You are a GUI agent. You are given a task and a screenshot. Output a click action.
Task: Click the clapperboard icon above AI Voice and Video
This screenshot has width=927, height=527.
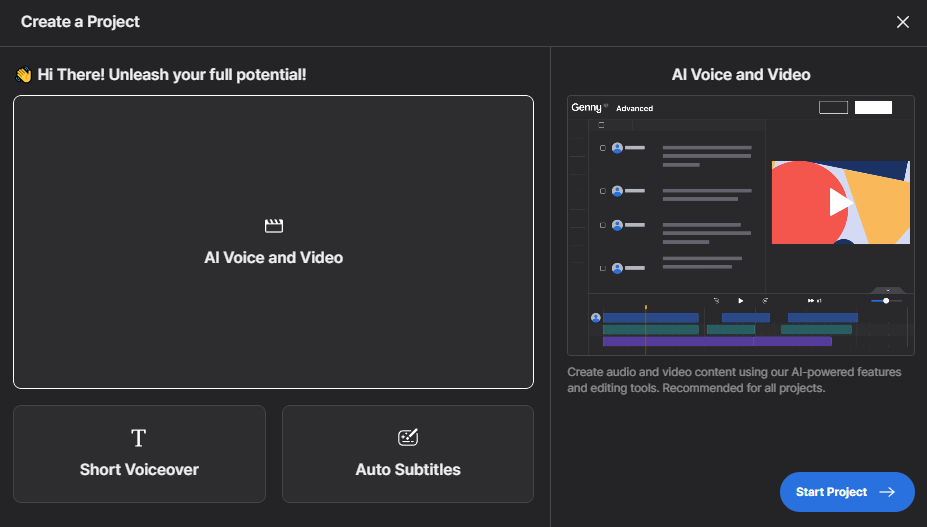273,226
